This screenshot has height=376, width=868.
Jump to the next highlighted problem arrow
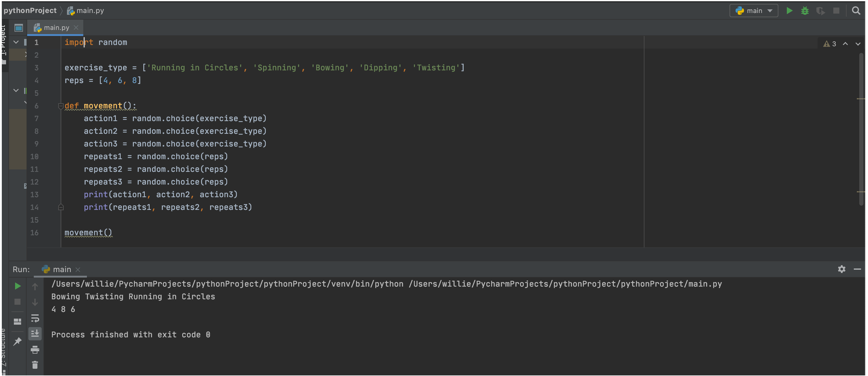(858, 44)
